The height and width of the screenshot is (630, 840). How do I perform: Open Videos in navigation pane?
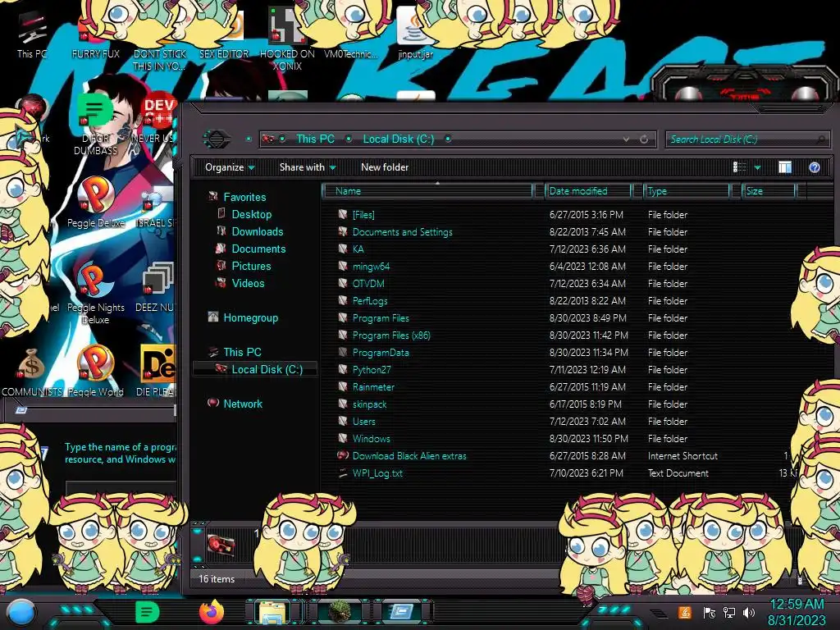(248, 283)
